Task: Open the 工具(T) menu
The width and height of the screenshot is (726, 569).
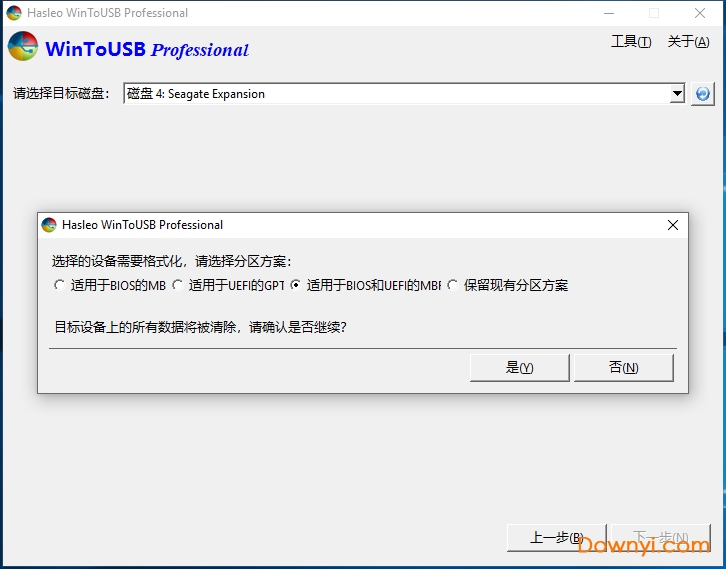Action: pyautogui.click(x=631, y=42)
